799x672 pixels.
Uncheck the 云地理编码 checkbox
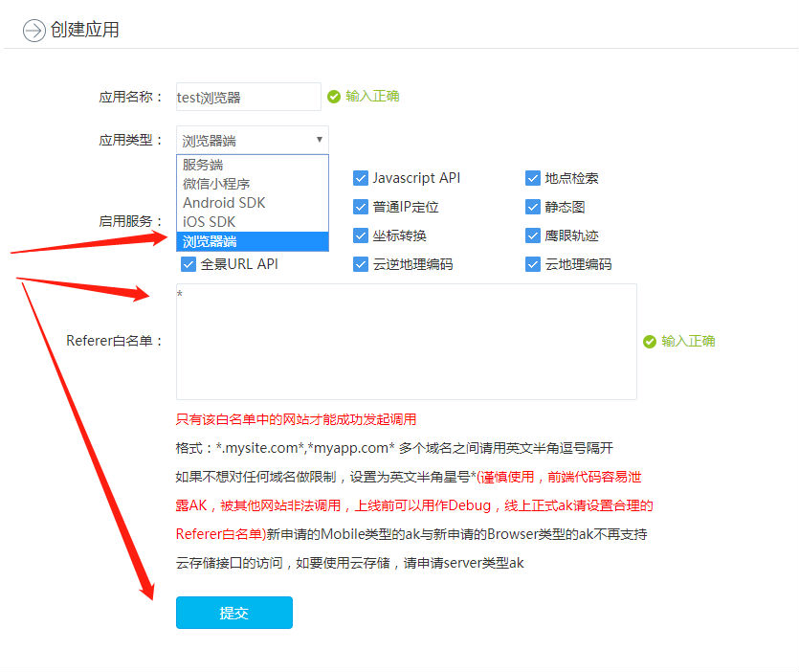click(533, 264)
